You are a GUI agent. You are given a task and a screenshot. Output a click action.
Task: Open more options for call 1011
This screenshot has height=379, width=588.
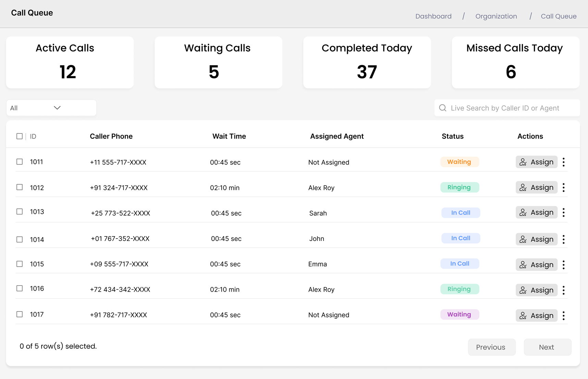pos(564,162)
